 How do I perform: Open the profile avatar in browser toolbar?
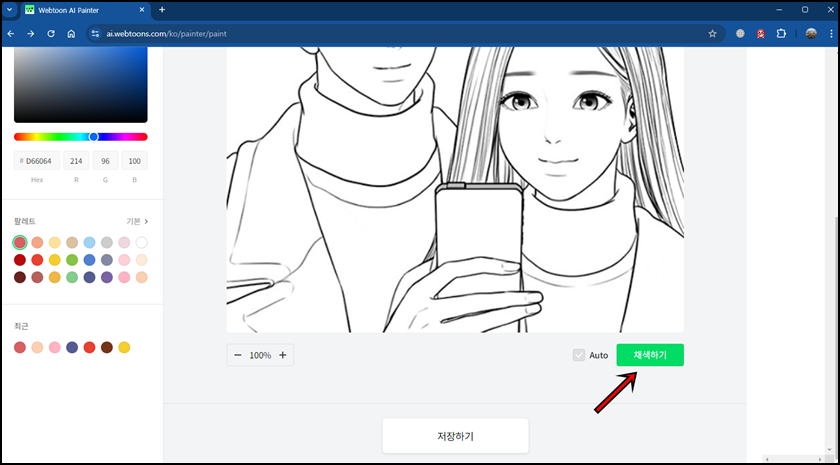pos(811,34)
